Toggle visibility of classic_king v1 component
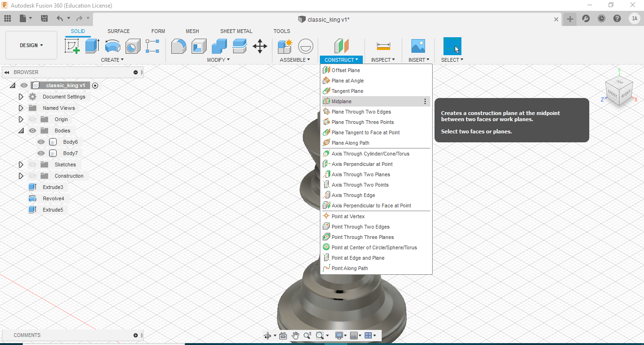644x345 pixels. tap(24, 85)
